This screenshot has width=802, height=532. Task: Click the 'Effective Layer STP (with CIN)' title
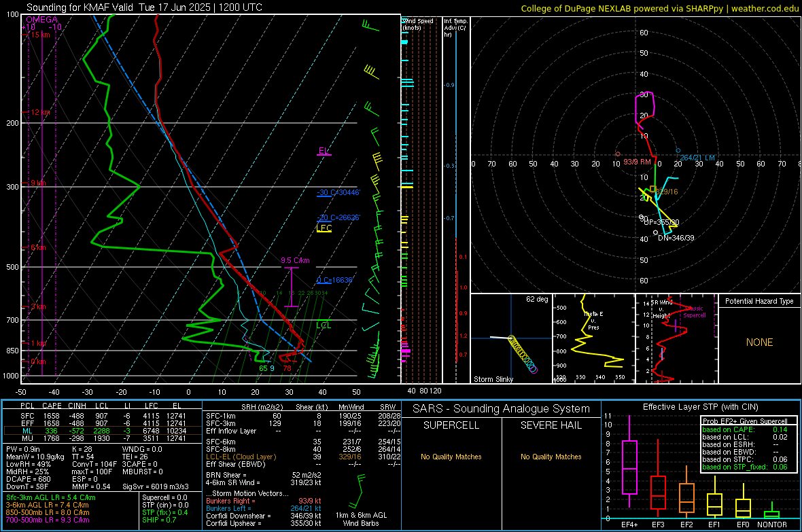click(700, 407)
